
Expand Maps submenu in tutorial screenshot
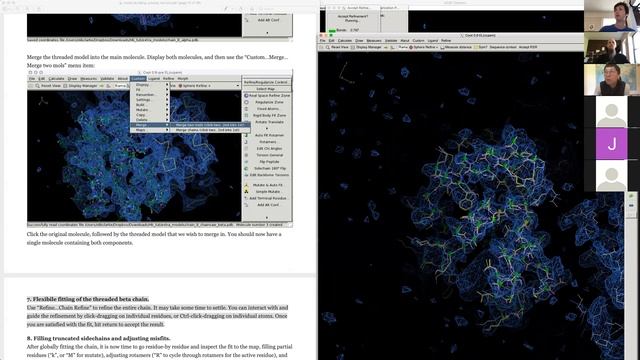pyautogui.click(x=149, y=130)
